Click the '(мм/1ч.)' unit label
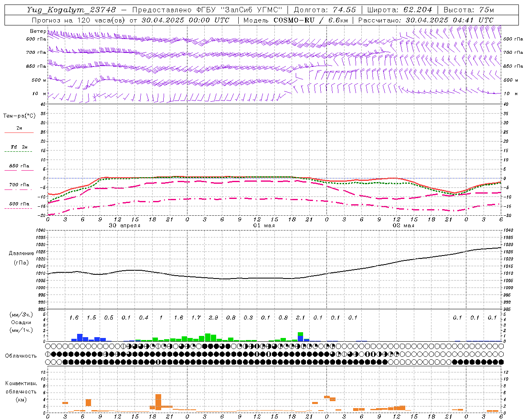This screenshot has width=525, height=420. 21,330
